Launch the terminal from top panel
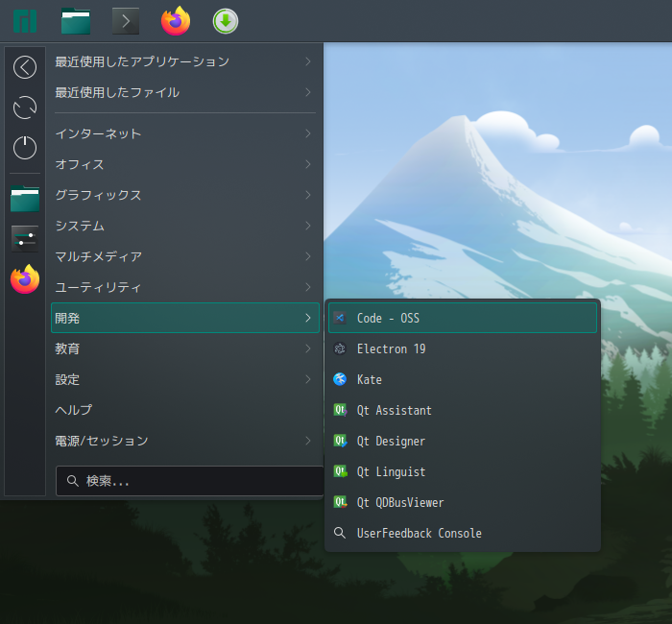Image resolution: width=672 pixels, height=624 pixels. tap(126, 21)
